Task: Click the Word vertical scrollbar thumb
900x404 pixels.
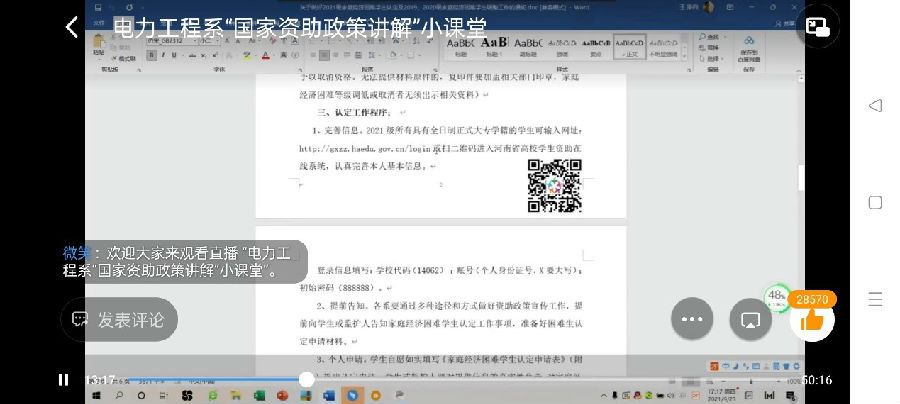Action: pyautogui.click(x=801, y=178)
